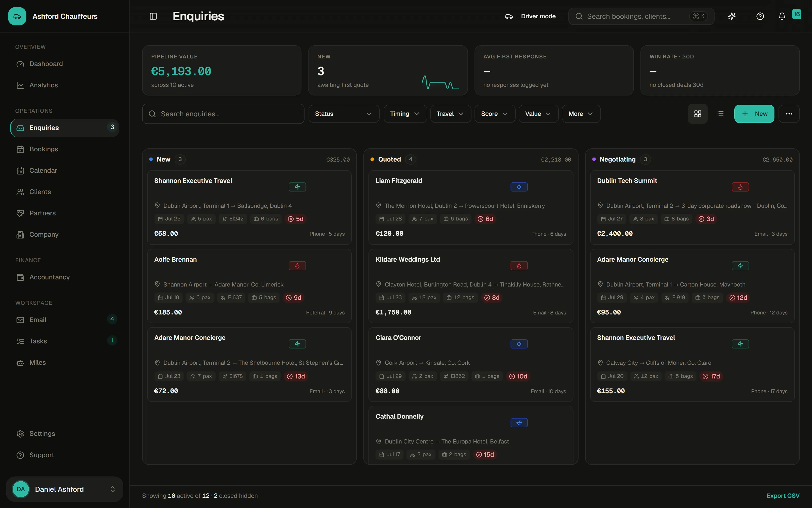Open Email in sidebar
The width and height of the screenshot is (812, 508).
coord(64,320)
